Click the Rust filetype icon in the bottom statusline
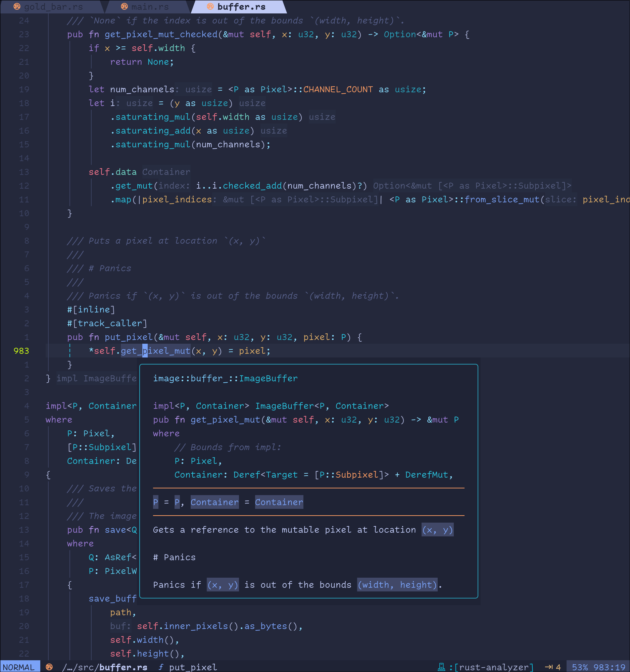Image resolution: width=630 pixels, height=672 pixels. [50, 667]
